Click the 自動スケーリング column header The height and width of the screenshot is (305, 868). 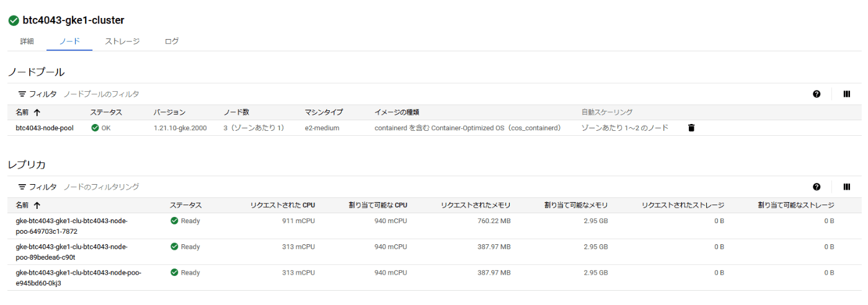(x=607, y=112)
